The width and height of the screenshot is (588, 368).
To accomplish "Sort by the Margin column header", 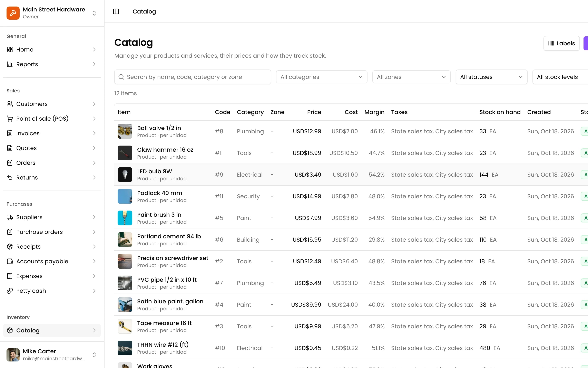I will click(374, 112).
